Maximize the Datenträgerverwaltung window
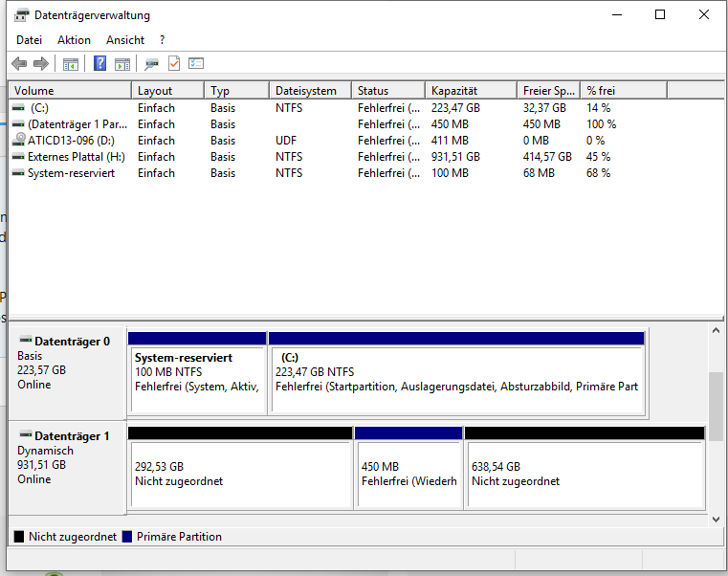The width and height of the screenshot is (728, 576). (660, 15)
